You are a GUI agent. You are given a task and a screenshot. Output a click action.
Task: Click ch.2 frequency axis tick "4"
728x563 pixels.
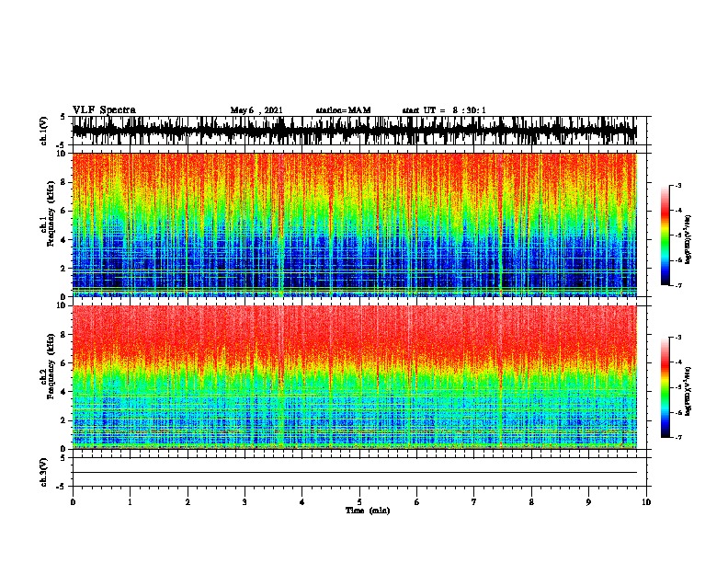pos(64,392)
